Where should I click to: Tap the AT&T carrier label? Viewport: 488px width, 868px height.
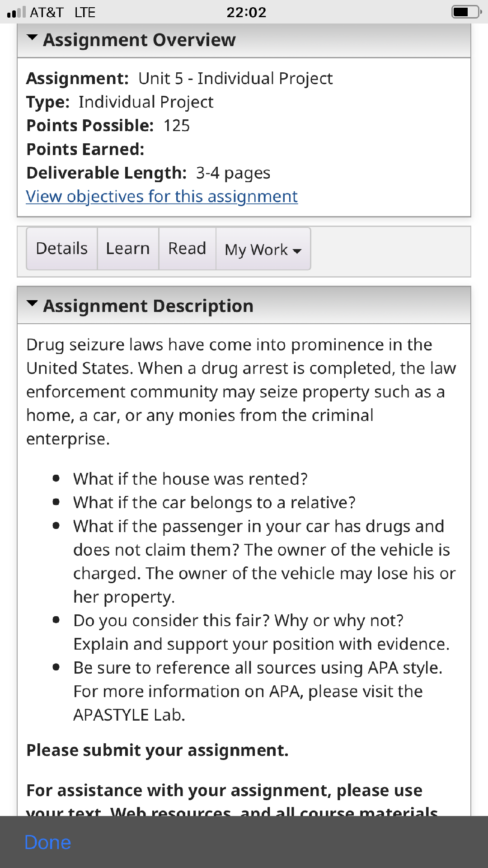[x=47, y=12]
